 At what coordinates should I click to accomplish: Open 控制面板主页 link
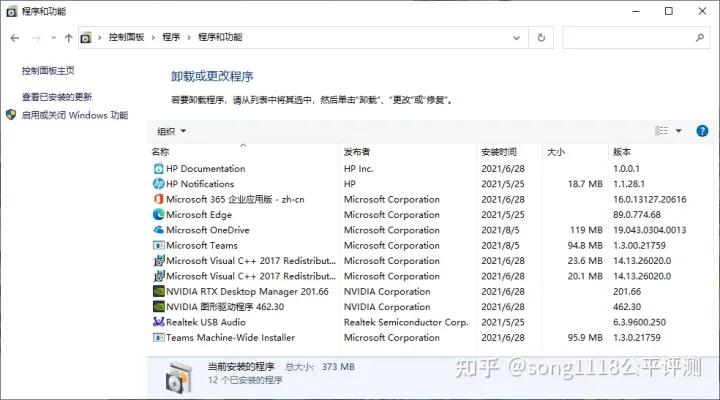[x=48, y=70]
